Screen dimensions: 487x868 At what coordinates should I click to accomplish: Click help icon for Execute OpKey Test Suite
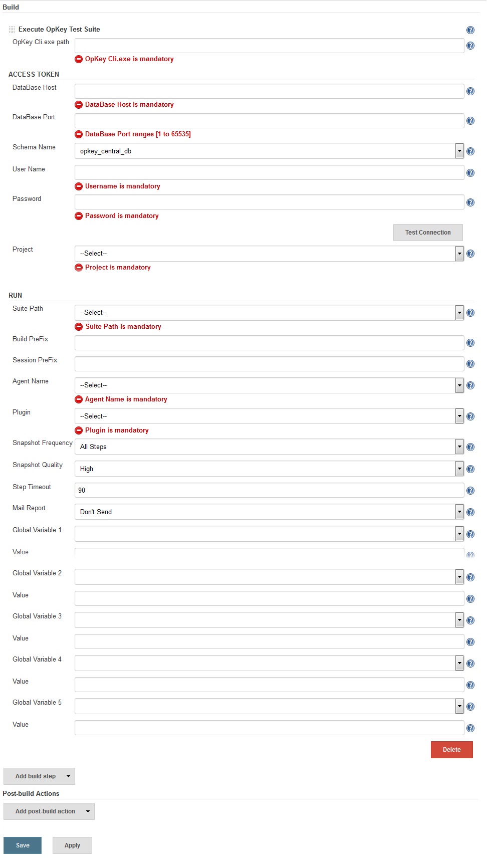[x=470, y=30]
